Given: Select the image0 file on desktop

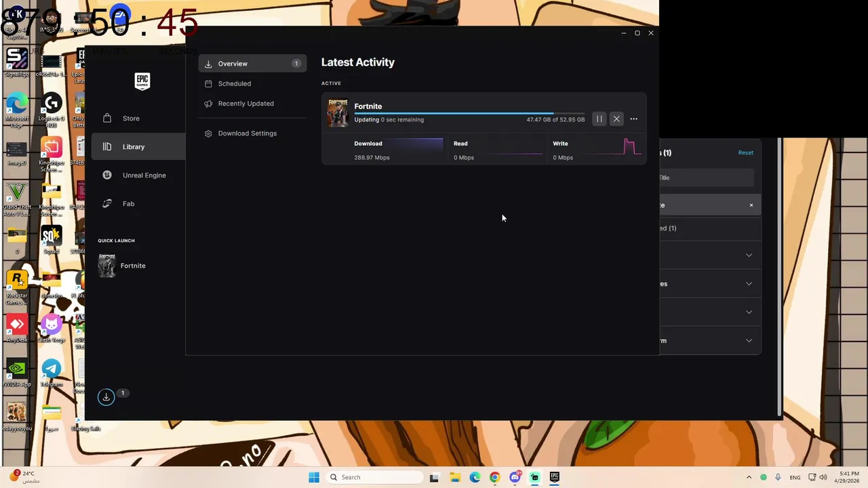Looking at the screenshot, I should pyautogui.click(x=16, y=154).
